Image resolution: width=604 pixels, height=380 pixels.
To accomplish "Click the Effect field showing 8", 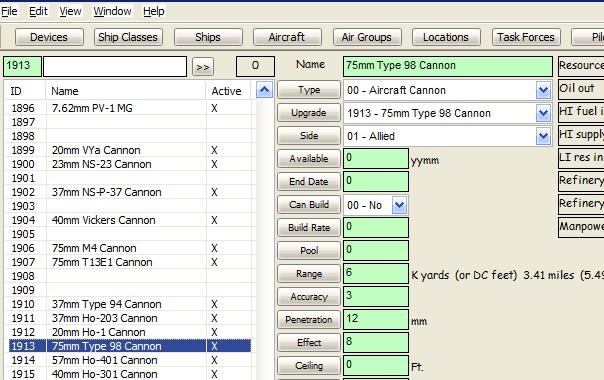I will point(376,343).
